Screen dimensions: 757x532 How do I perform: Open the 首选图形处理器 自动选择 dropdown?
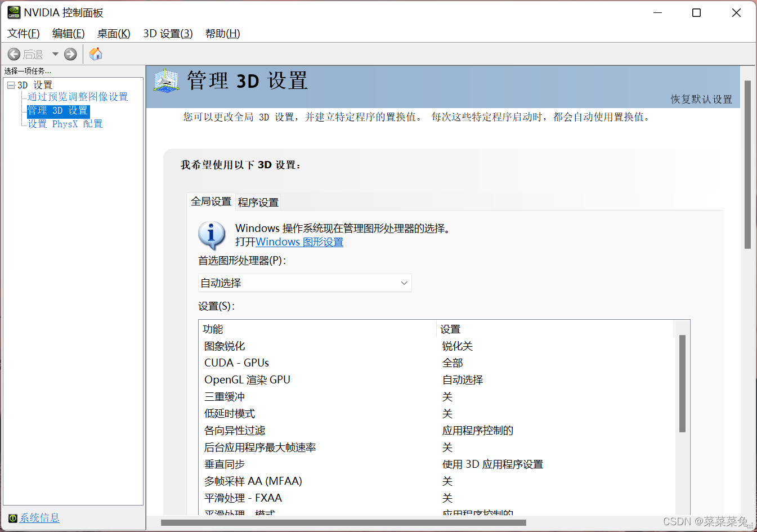click(x=305, y=283)
